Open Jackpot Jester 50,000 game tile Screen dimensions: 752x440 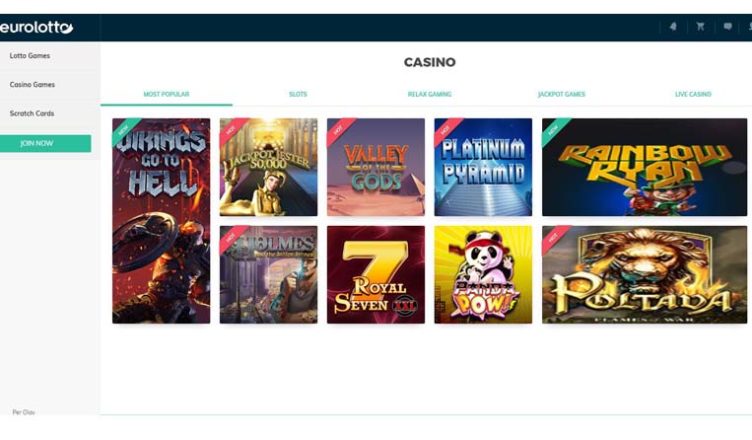click(x=269, y=167)
